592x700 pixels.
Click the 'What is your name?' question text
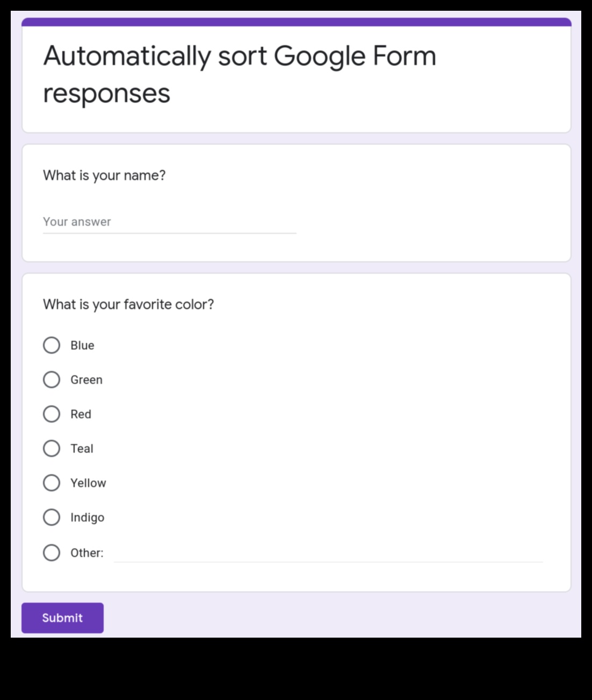104,175
